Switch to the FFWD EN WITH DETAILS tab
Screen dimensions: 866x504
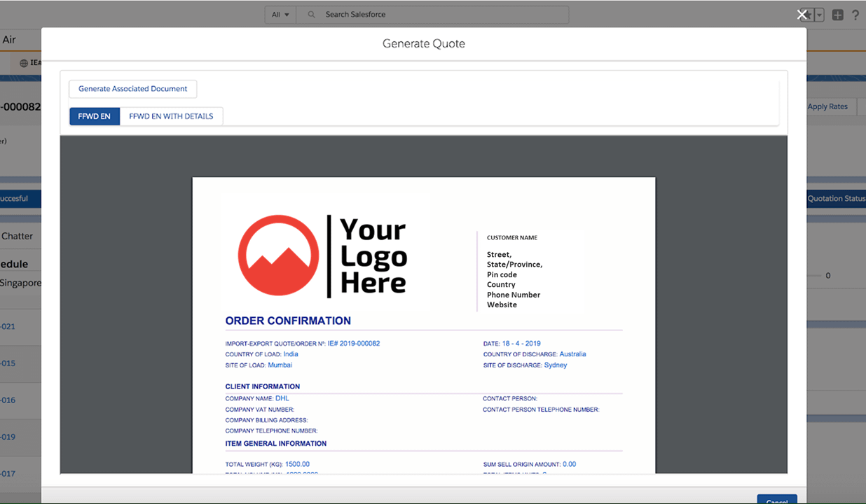point(171,116)
